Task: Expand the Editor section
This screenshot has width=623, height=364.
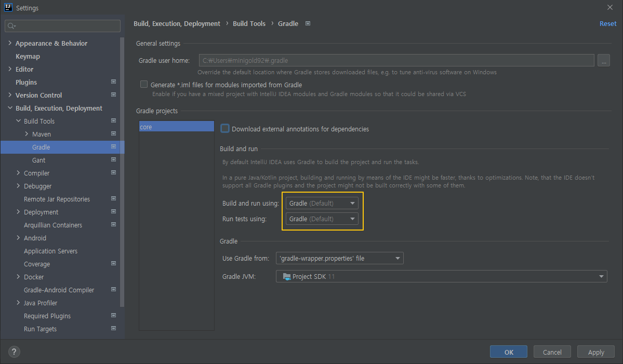Action: [x=10, y=69]
